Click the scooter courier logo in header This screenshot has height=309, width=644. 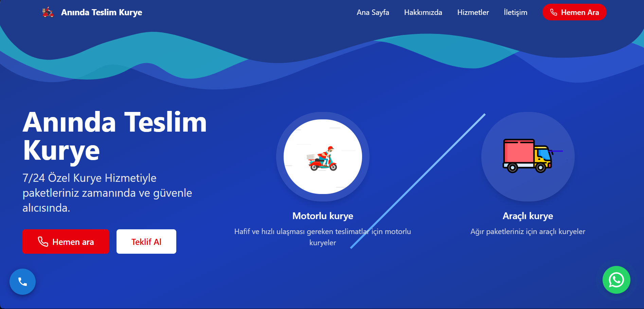tap(48, 12)
